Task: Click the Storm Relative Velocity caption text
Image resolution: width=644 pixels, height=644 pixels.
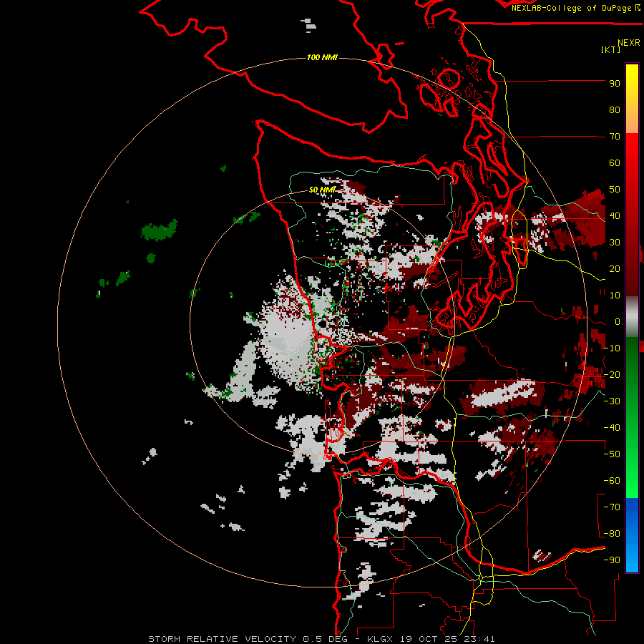Action: (x=321, y=639)
